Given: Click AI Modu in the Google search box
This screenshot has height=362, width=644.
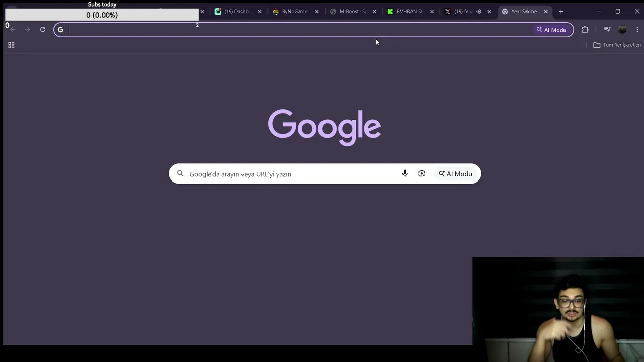Looking at the screenshot, I should (x=455, y=174).
